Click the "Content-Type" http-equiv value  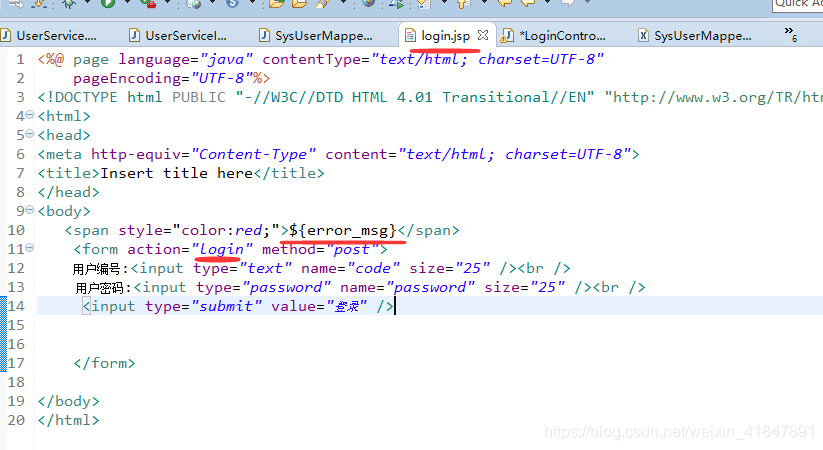click(254, 154)
